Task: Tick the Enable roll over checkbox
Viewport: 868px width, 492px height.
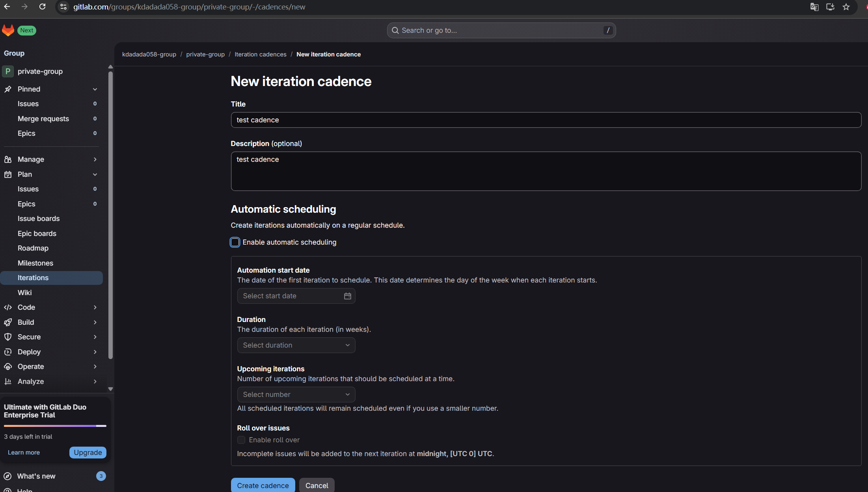Action: coord(241,440)
